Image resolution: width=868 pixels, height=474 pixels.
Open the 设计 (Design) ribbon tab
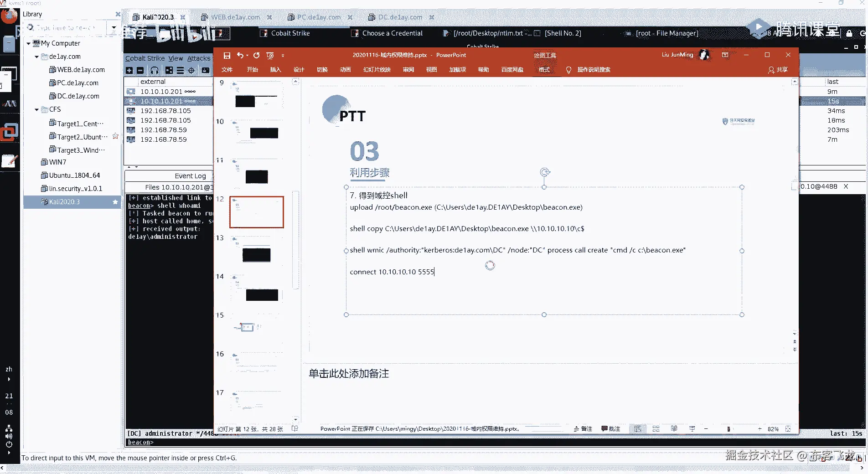tap(299, 70)
